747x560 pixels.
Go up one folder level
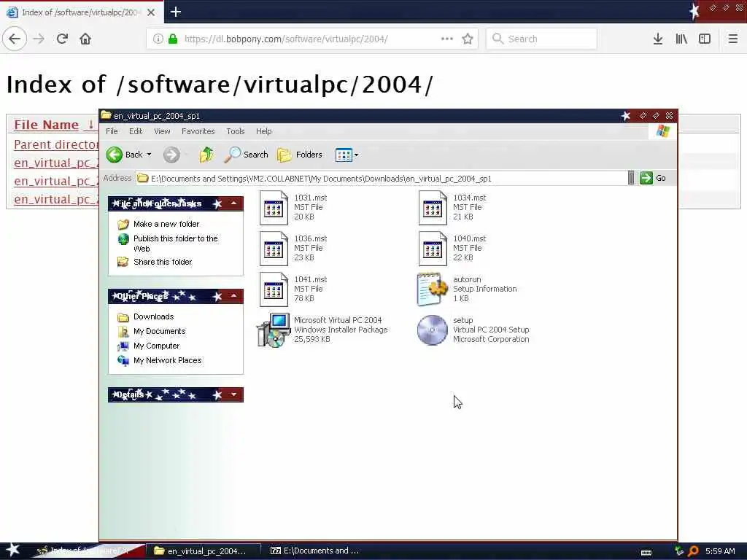[x=206, y=155]
